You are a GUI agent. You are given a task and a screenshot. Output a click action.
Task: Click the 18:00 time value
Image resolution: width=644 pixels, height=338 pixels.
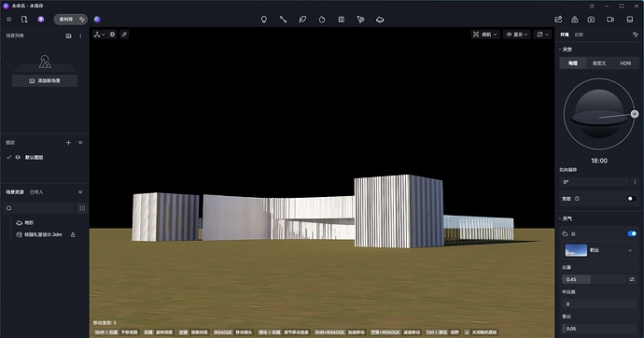click(599, 161)
